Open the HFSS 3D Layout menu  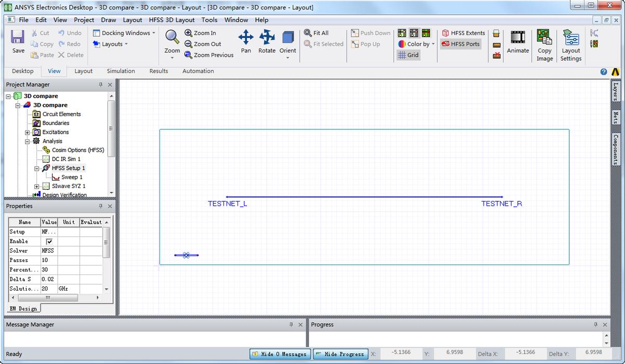coord(171,20)
